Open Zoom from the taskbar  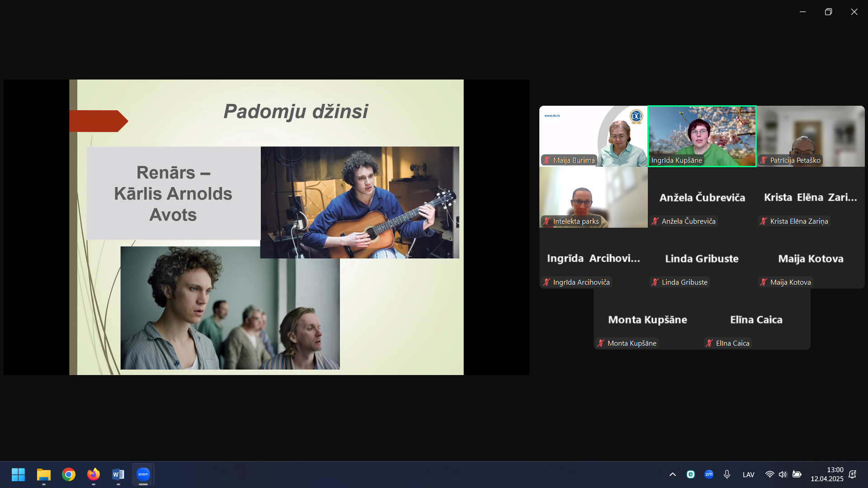click(143, 474)
